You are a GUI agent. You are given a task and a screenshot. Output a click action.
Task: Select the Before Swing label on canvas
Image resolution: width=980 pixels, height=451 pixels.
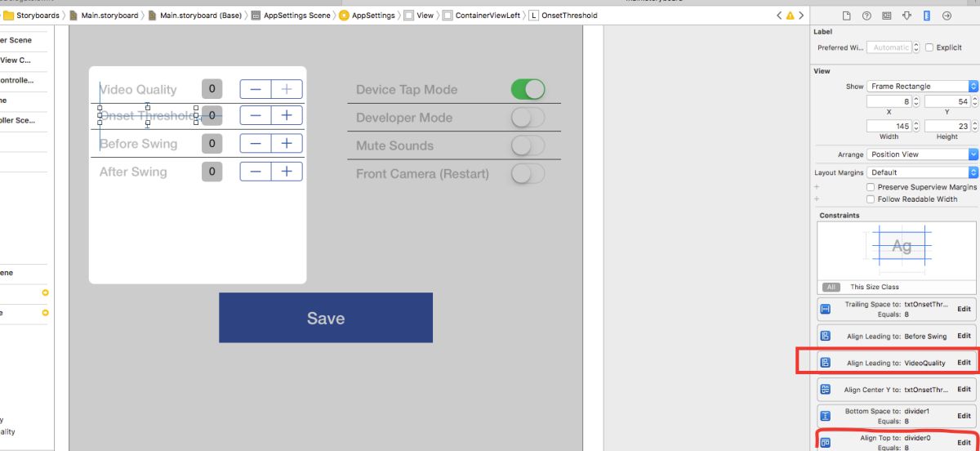click(138, 144)
